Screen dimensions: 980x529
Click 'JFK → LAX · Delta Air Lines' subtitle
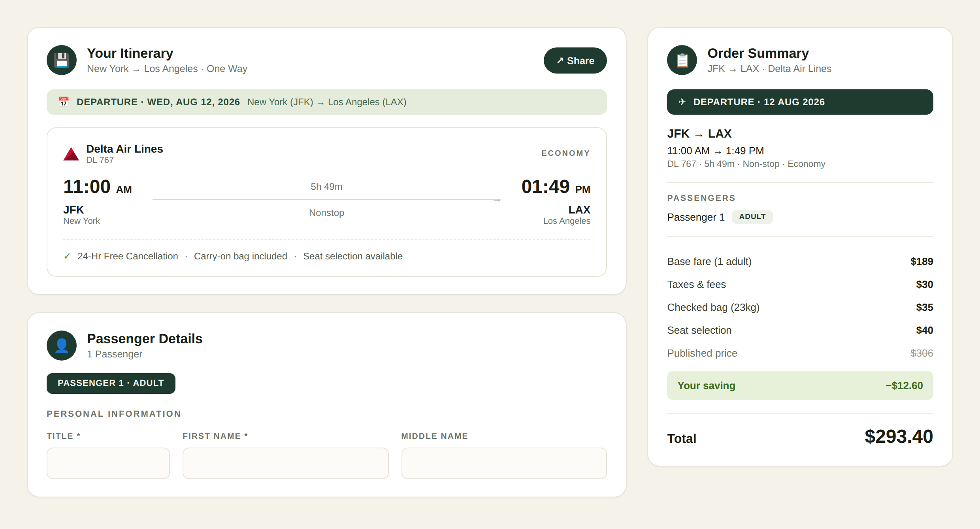tap(769, 69)
